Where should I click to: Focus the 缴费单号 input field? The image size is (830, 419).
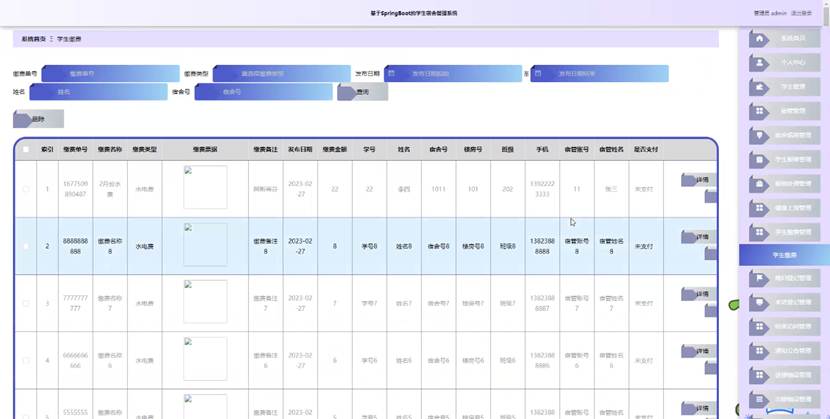(x=111, y=74)
